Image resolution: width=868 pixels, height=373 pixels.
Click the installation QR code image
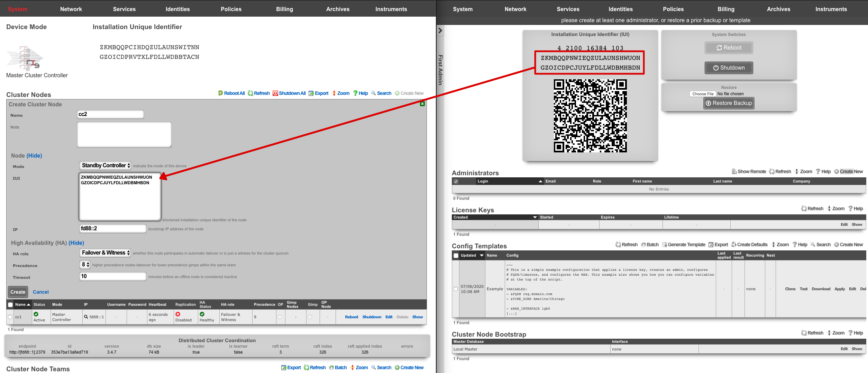click(x=590, y=116)
